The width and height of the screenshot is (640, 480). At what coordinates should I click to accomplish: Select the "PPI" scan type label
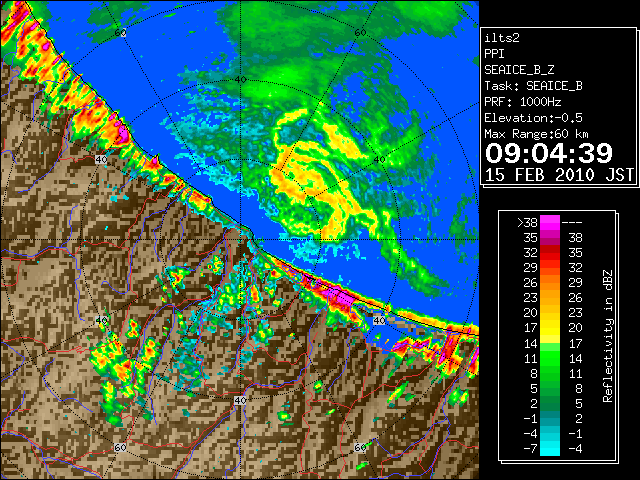[494, 54]
